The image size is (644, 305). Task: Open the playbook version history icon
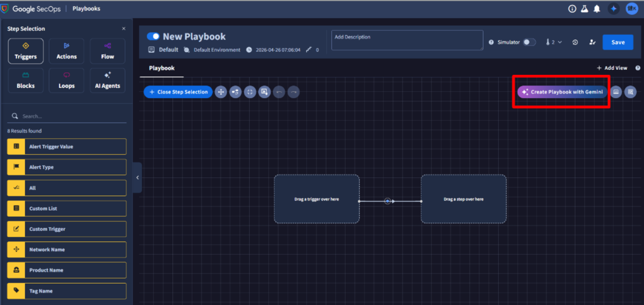click(575, 42)
